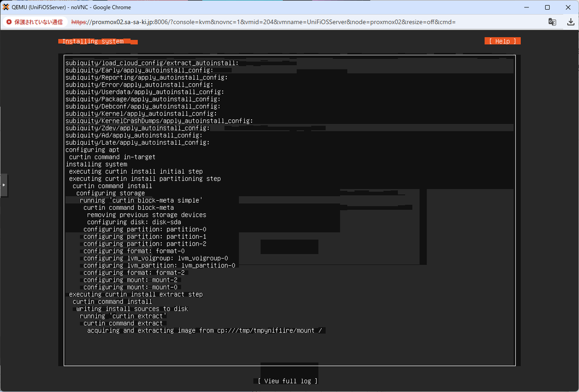This screenshot has height=392, width=579.
Task: Click 'configuring partition: partition-2' line
Action: click(145, 244)
